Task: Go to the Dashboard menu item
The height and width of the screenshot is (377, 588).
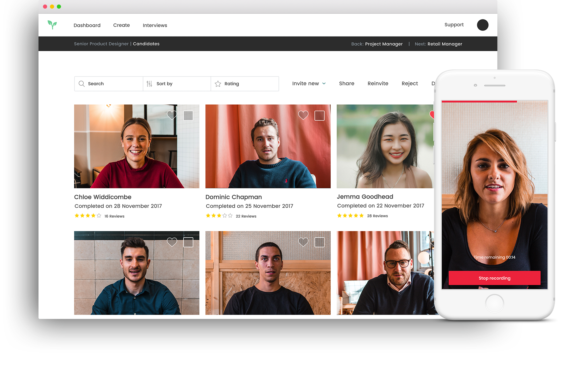Action: [x=87, y=25]
